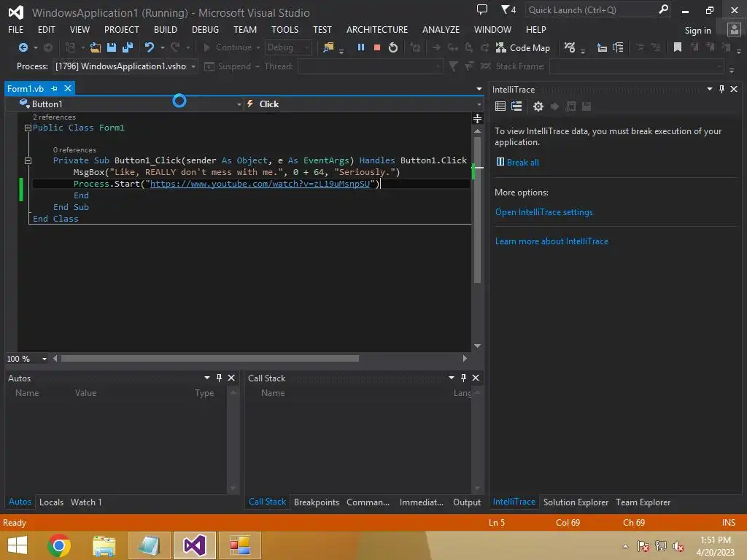This screenshot has width=747, height=560.
Task: Click the horizontal scrollbar right arrow
Action: click(465, 359)
